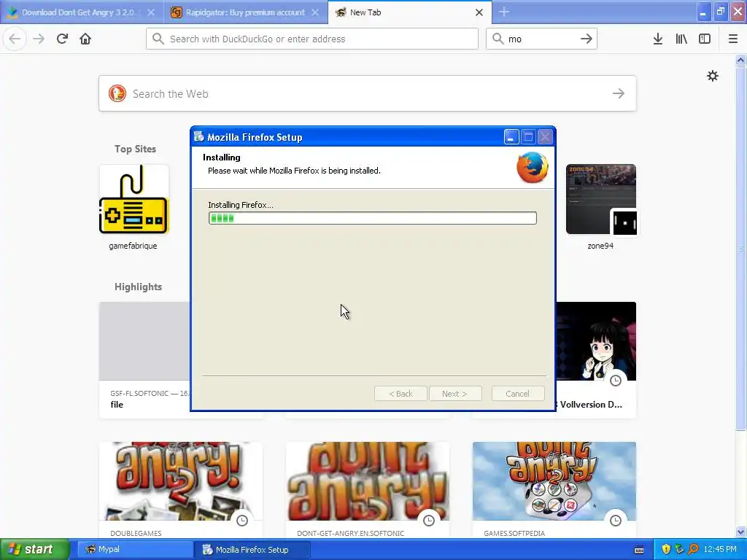Viewport: 747px width, 560px height.
Task: Click the Next button in setup
Action: pyautogui.click(x=455, y=393)
